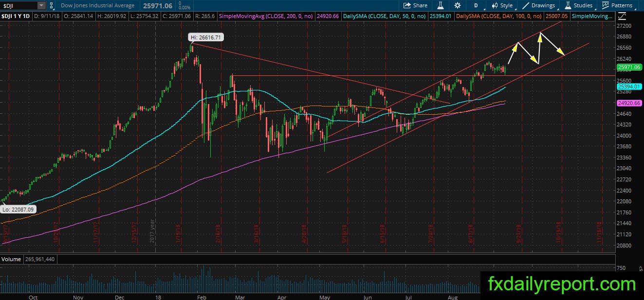Click the 27200 price axis label
This screenshot has width=644, height=300.
coord(624,25)
